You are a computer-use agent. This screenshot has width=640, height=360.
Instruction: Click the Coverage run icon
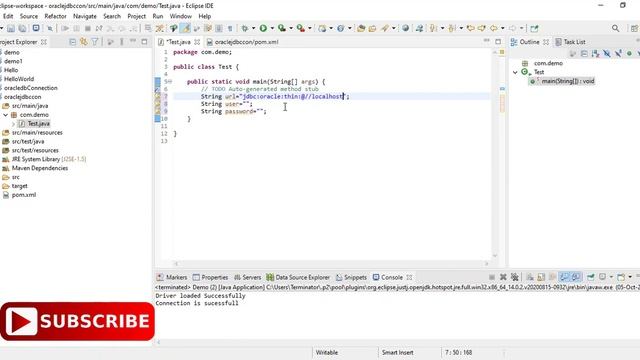pyautogui.click(x=282, y=28)
